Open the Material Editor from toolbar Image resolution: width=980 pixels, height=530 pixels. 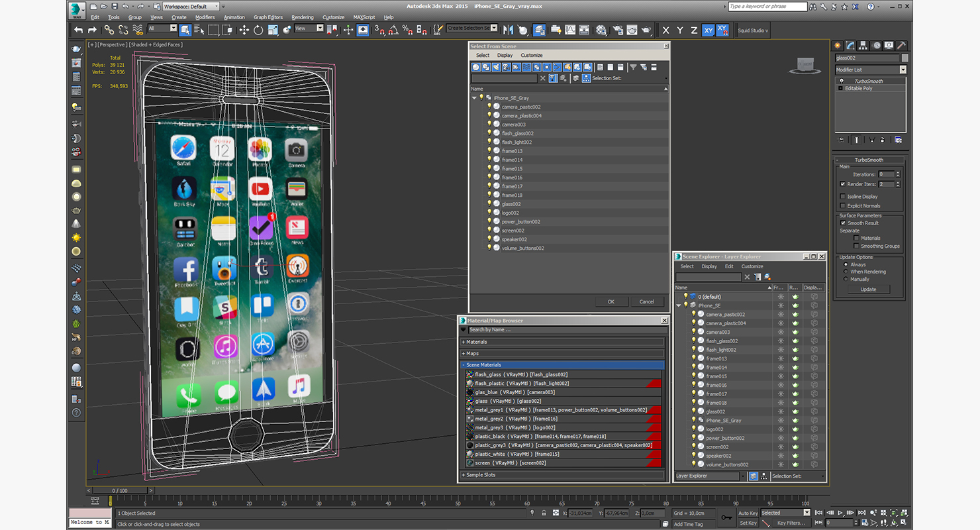601,30
